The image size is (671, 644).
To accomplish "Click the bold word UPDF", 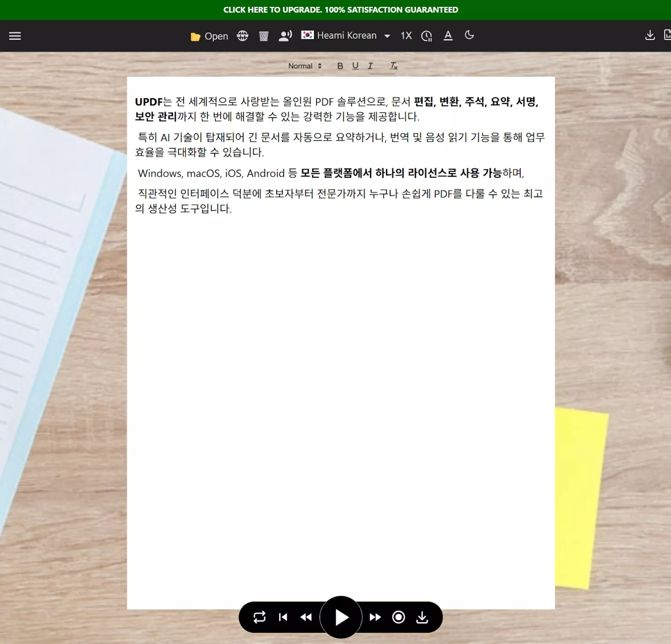I will click(x=149, y=102).
